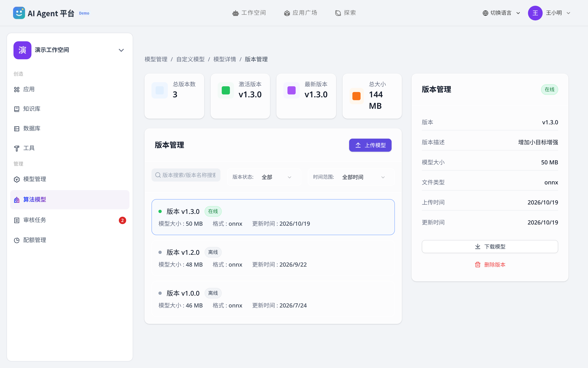The width and height of the screenshot is (588, 368).
Task: Expand the 演示工作空间 workspace chevron
Action: 121,50
